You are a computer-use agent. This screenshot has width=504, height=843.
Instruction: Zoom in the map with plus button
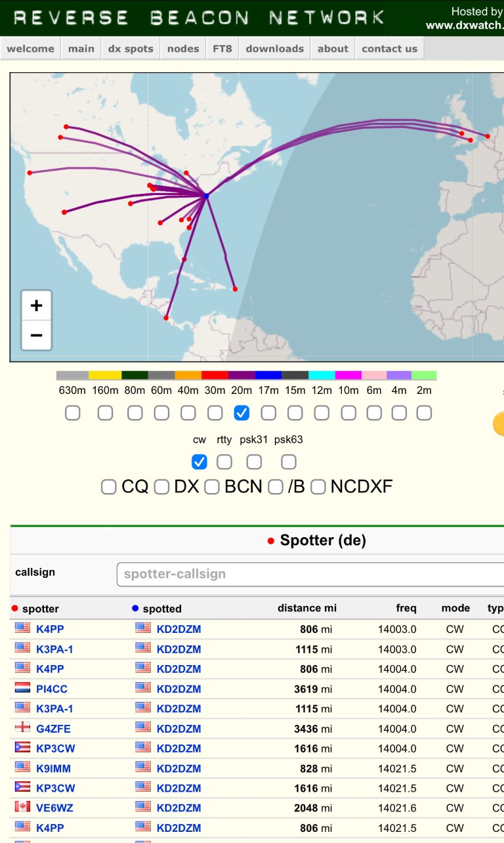[x=36, y=305]
